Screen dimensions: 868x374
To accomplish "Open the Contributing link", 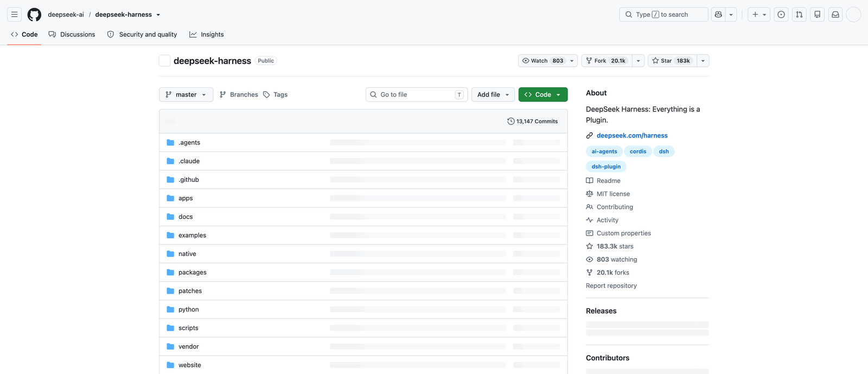I will pos(610,207).
